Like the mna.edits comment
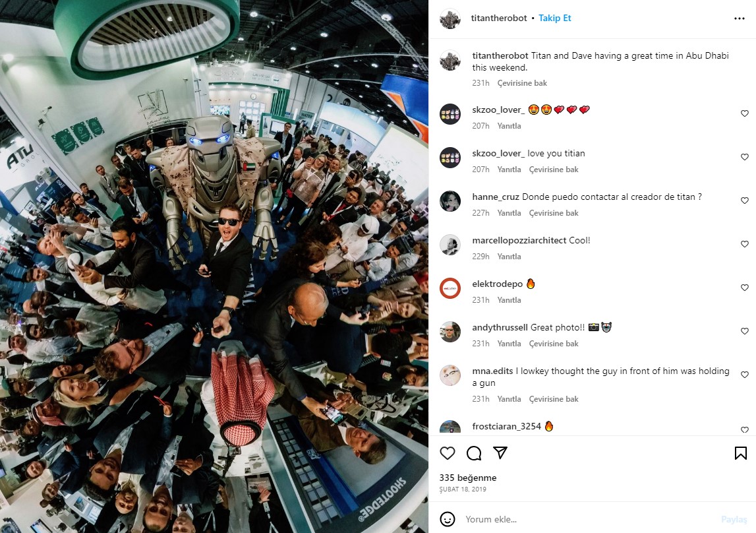 [744, 374]
